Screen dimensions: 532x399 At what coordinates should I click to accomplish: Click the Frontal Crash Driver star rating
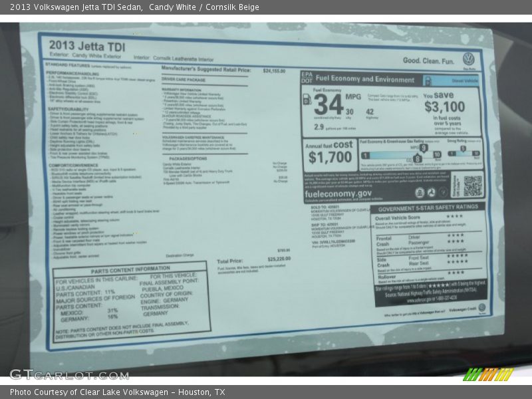(456, 235)
